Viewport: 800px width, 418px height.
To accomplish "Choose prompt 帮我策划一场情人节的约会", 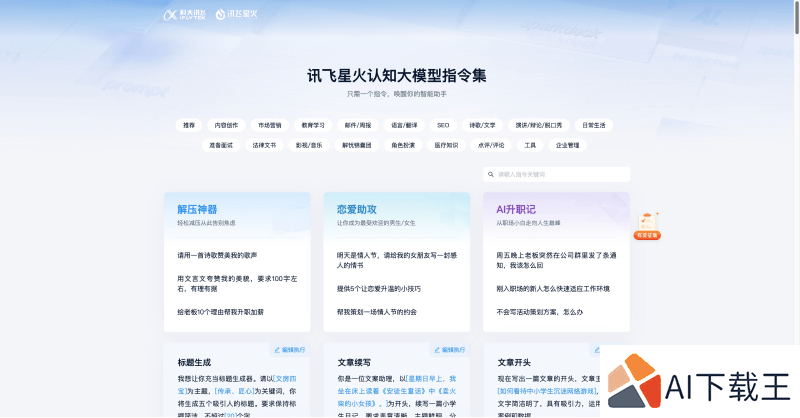I will click(x=377, y=312).
